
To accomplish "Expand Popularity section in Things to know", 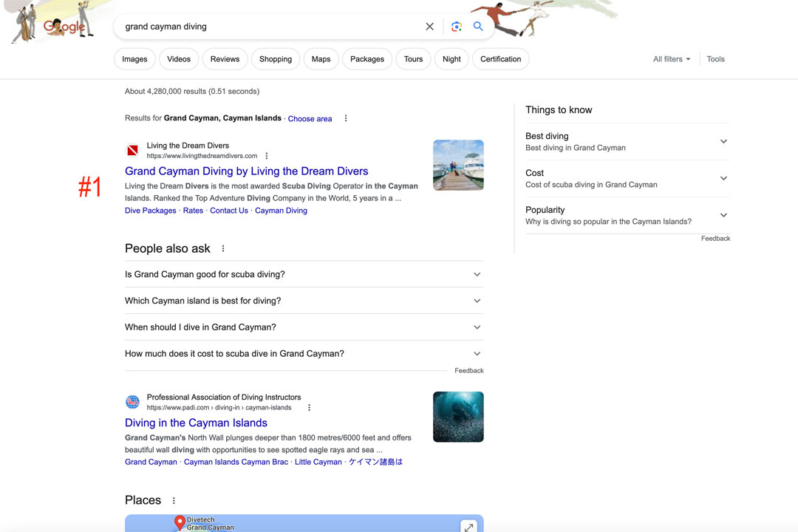I will tap(627, 215).
